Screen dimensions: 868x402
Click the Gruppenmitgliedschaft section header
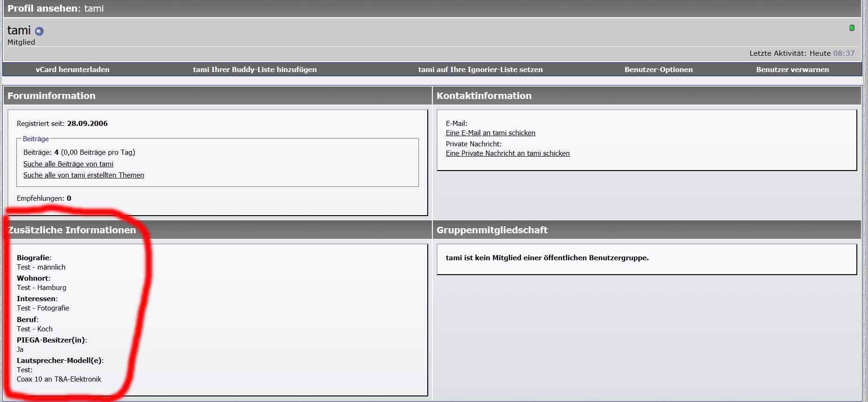(492, 230)
